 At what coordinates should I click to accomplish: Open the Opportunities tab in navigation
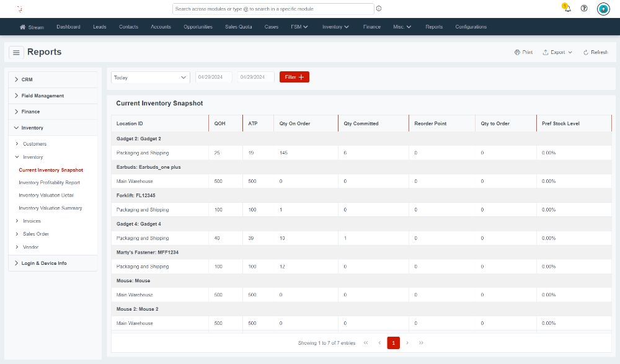click(198, 27)
